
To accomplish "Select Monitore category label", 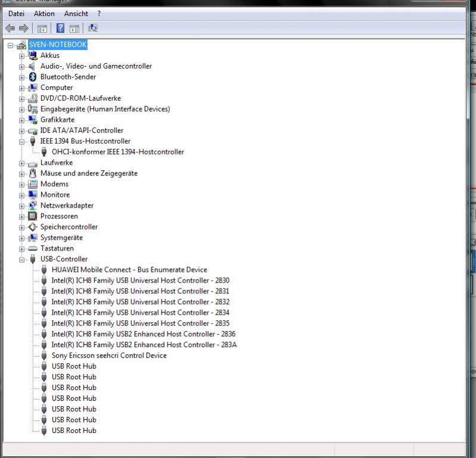I will pyautogui.click(x=55, y=195).
